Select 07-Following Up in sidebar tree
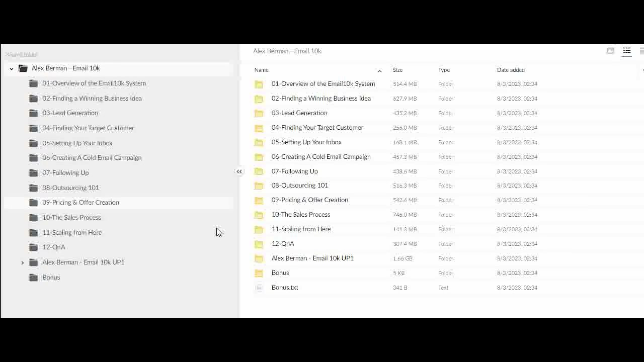The height and width of the screenshot is (362, 644). pyautogui.click(x=65, y=173)
